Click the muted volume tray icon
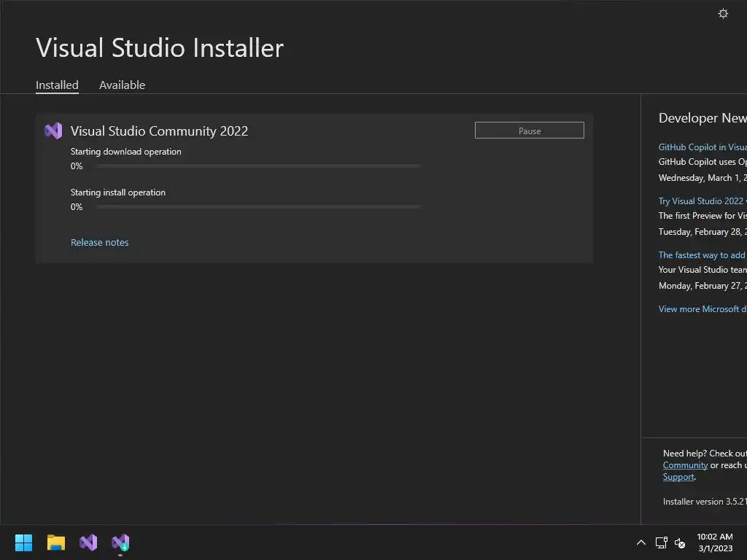The height and width of the screenshot is (560, 747). pyautogui.click(x=680, y=542)
